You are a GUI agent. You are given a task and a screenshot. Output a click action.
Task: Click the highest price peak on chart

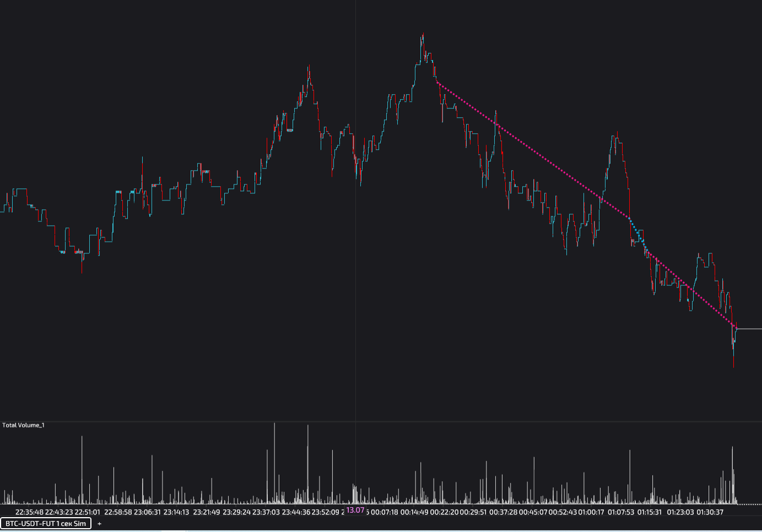[x=423, y=35]
